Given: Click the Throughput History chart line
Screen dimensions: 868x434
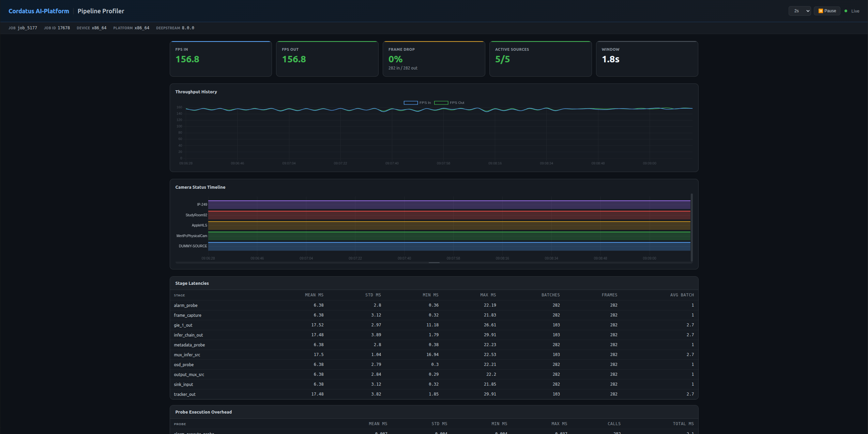Looking at the screenshot, I should (x=439, y=109).
